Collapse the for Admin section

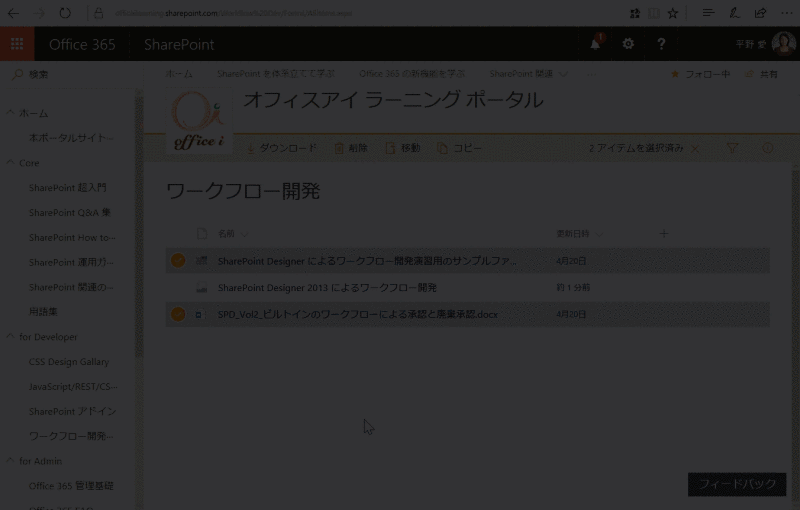tap(10, 461)
